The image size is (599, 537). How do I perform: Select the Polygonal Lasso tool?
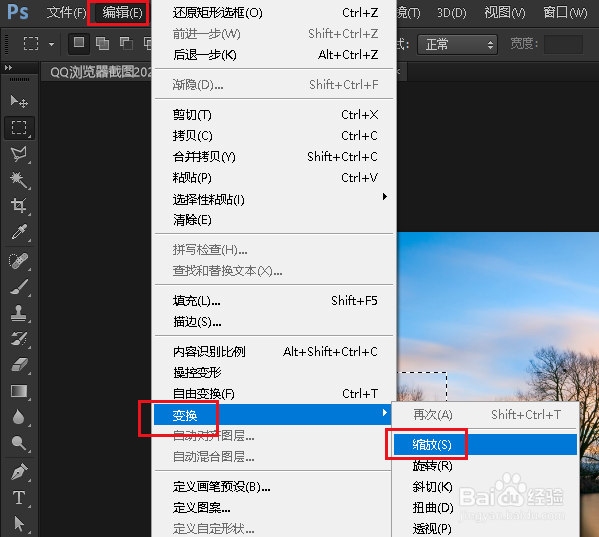click(x=19, y=154)
